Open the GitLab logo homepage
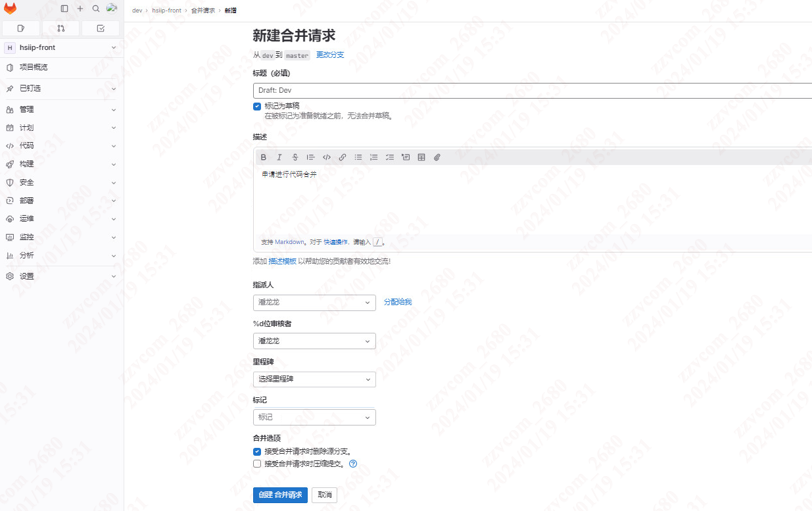 pyautogui.click(x=10, y=9)
